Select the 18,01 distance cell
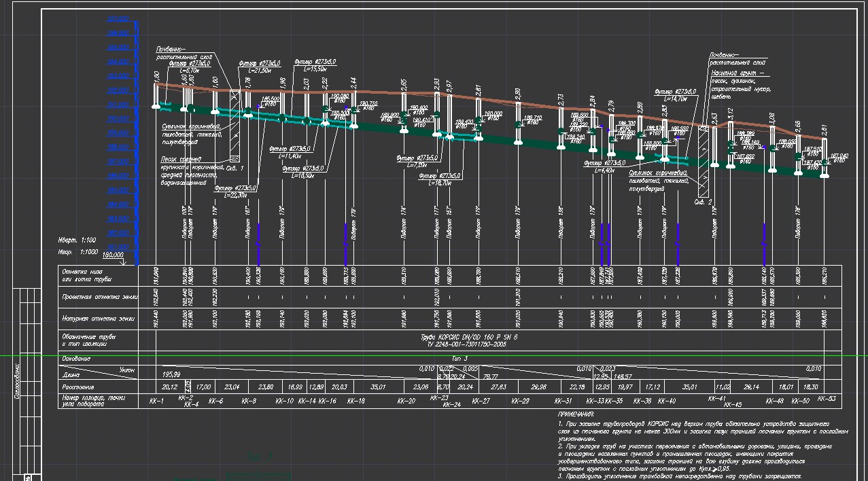The height and width of the screenshot is (481, 868). [x=786, y=387]
